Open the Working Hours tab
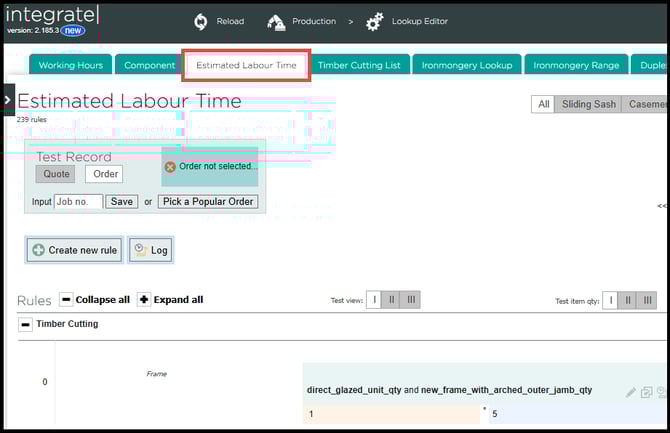 (70, 66)
